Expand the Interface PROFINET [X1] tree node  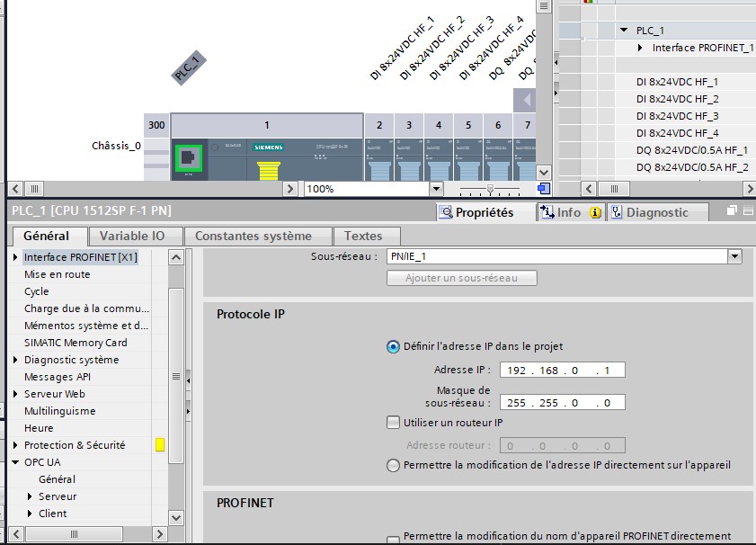click(15, 257)
